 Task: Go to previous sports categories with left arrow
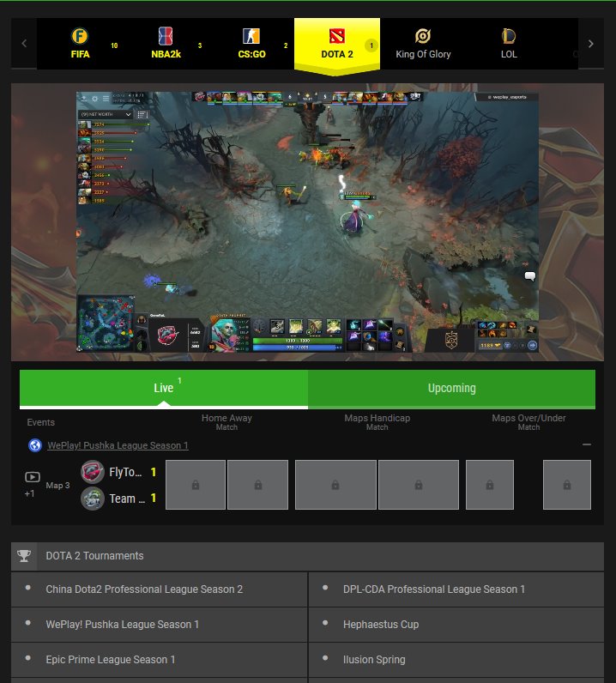point(24,44)
